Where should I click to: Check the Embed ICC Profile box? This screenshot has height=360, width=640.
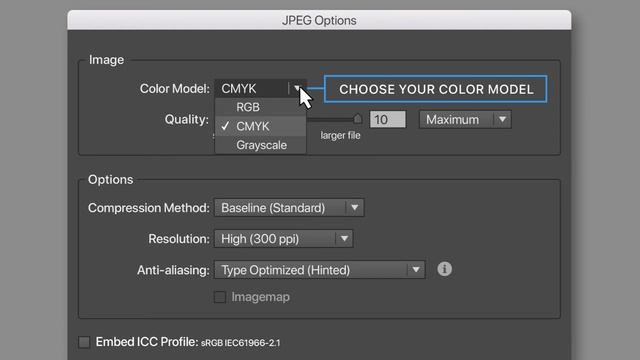84,342
